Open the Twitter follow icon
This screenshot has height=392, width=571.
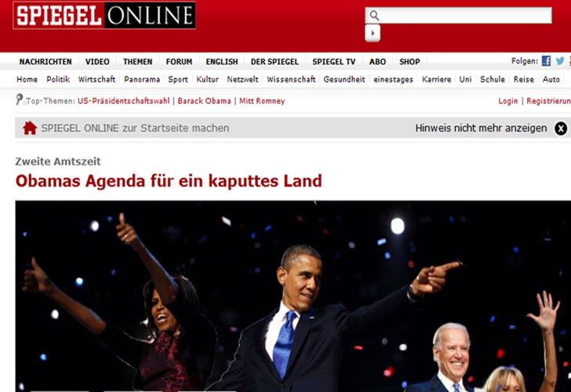pyautogui.click(x=560, y=61)
